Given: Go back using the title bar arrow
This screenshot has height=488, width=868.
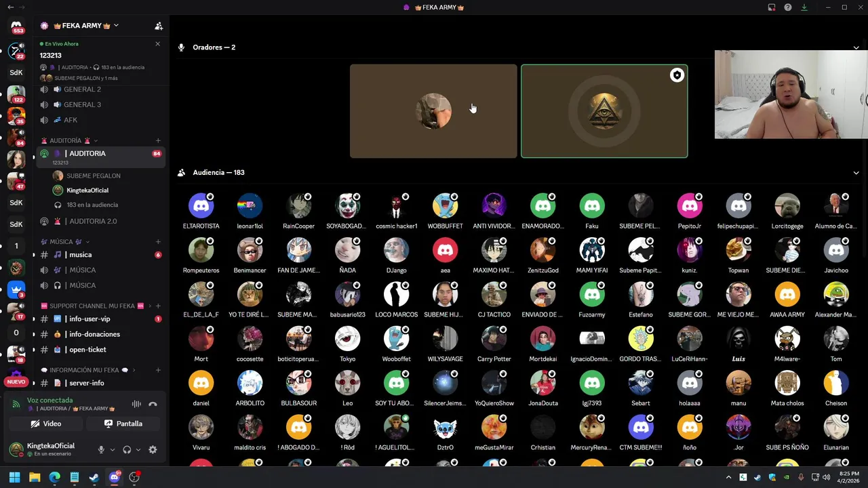Looking at the screenshot, I should coord(10,7).
